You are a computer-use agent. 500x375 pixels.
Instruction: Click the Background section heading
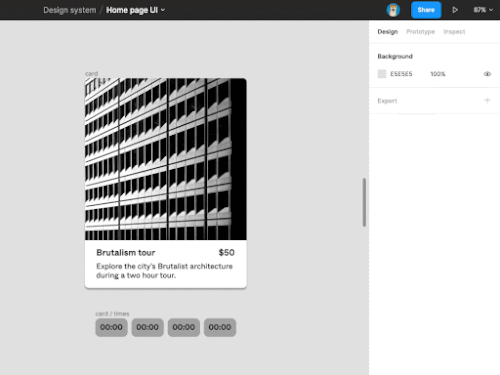coord(395,56)
